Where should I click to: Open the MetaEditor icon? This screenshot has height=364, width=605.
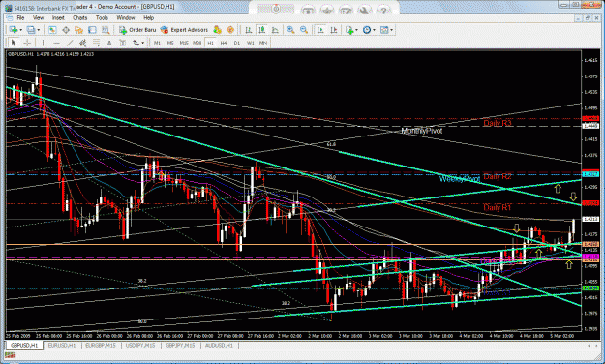tap(217, 30)
